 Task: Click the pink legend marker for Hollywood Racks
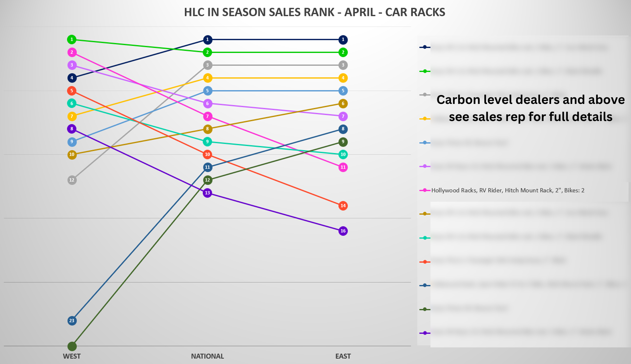click(425, 190)
